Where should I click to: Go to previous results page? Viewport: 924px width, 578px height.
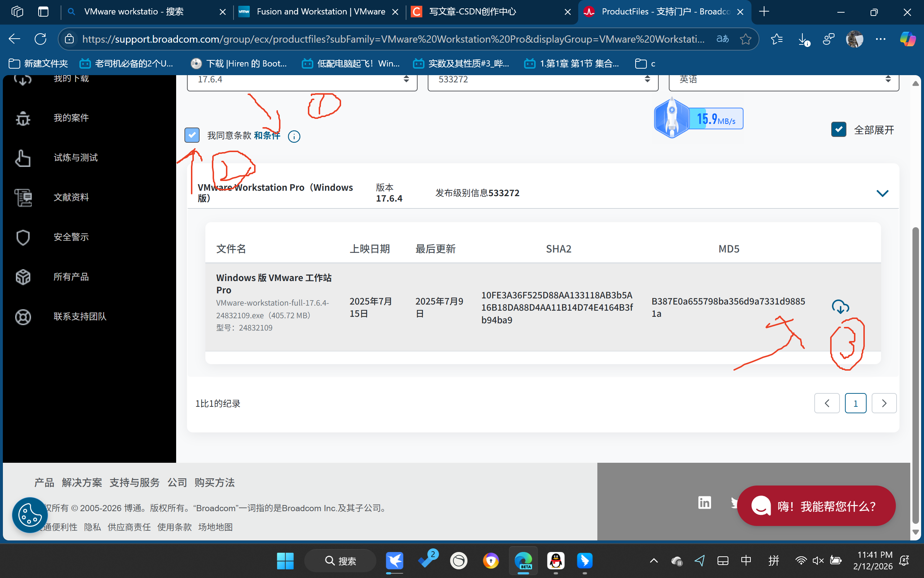(827, 403)
